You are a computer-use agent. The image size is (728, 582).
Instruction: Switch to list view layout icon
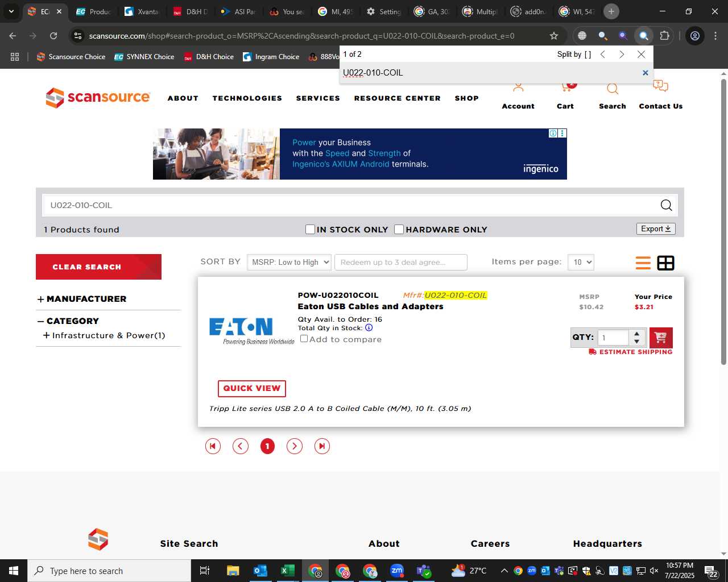click(x=643, y=263)
